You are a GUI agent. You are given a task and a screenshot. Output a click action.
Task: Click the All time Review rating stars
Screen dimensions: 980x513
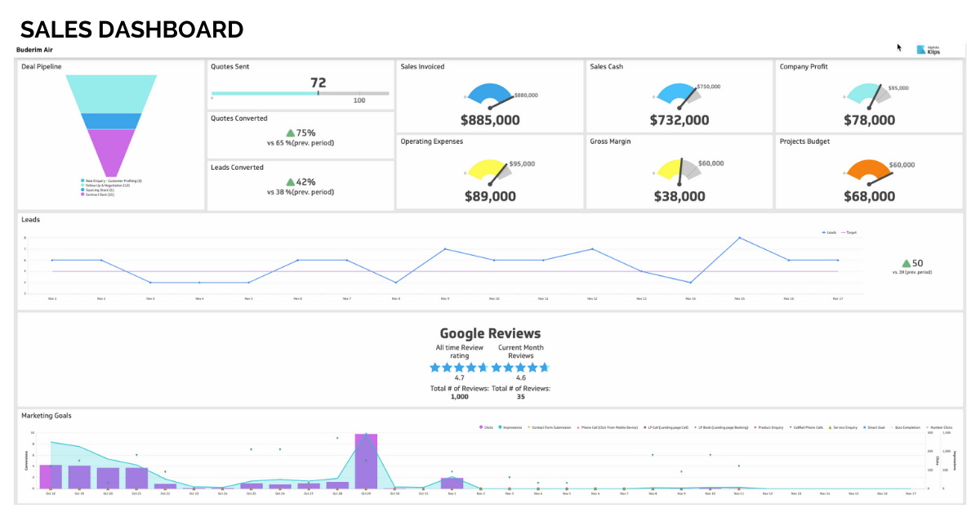pos(459,368)
